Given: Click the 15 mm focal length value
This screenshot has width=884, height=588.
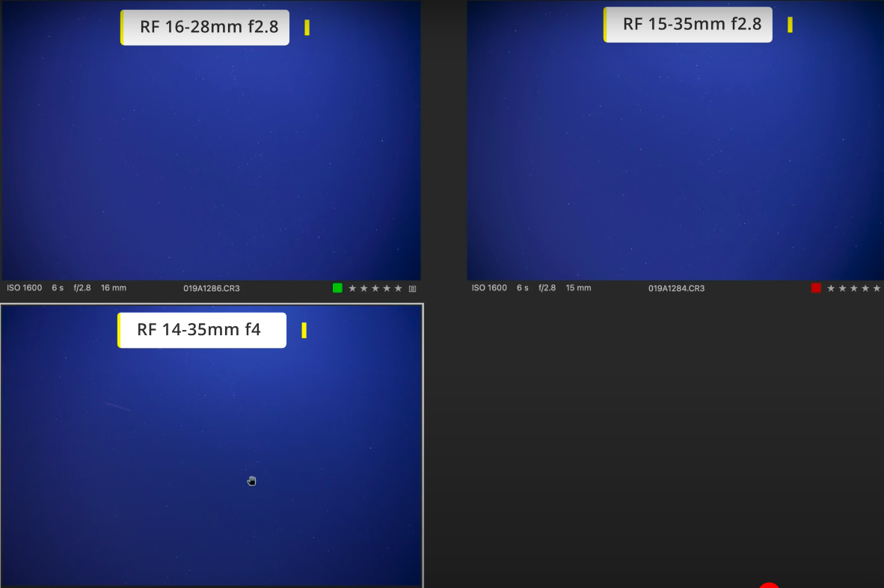Looking at the screenshot, I should pyautogui.click(x=578, y=287).
